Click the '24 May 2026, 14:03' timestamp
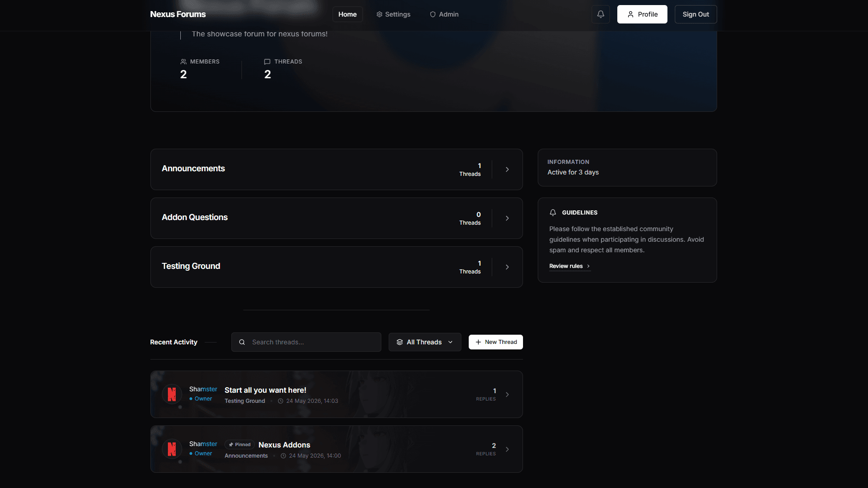 [312, 401]
